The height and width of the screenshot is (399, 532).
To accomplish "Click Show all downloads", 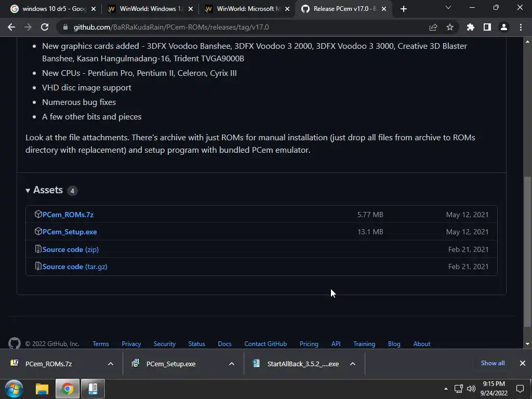I will 493,363.
